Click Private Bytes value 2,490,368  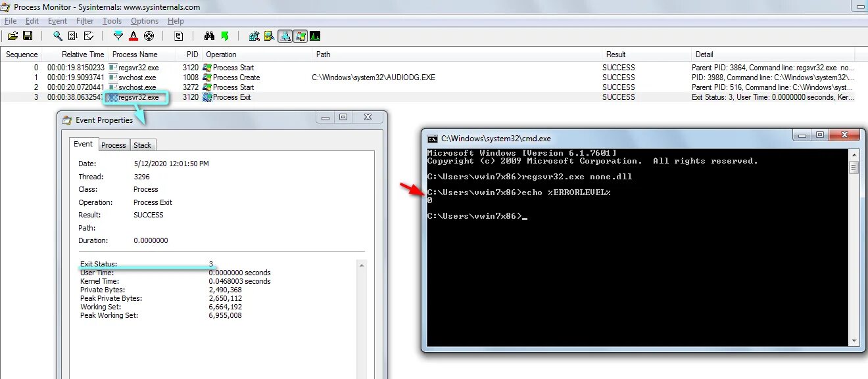pos(225,290)
